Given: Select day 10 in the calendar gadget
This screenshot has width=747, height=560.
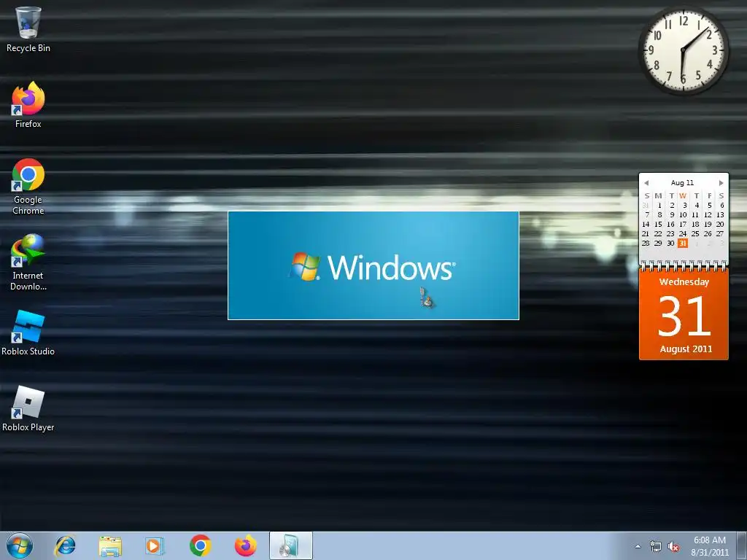Looking at the screenshot, I should point(683,215).
